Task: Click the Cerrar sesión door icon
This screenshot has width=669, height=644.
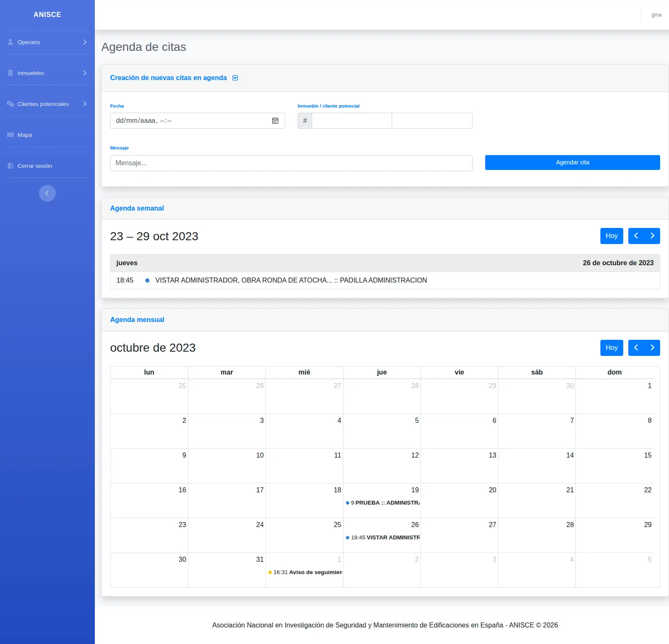Action: tap(11, 166)
